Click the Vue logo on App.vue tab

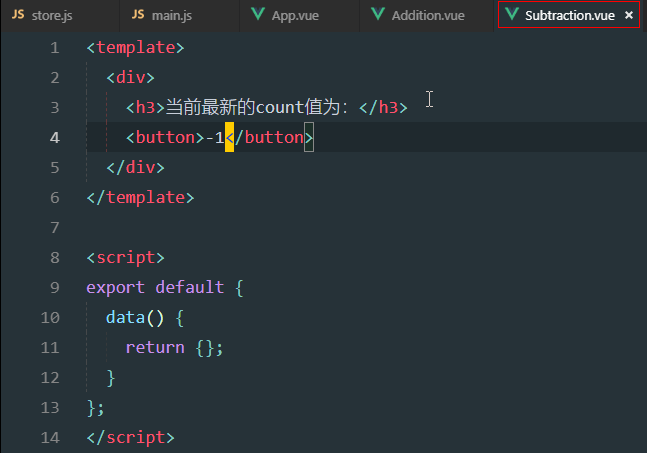(x=259, y=15)
